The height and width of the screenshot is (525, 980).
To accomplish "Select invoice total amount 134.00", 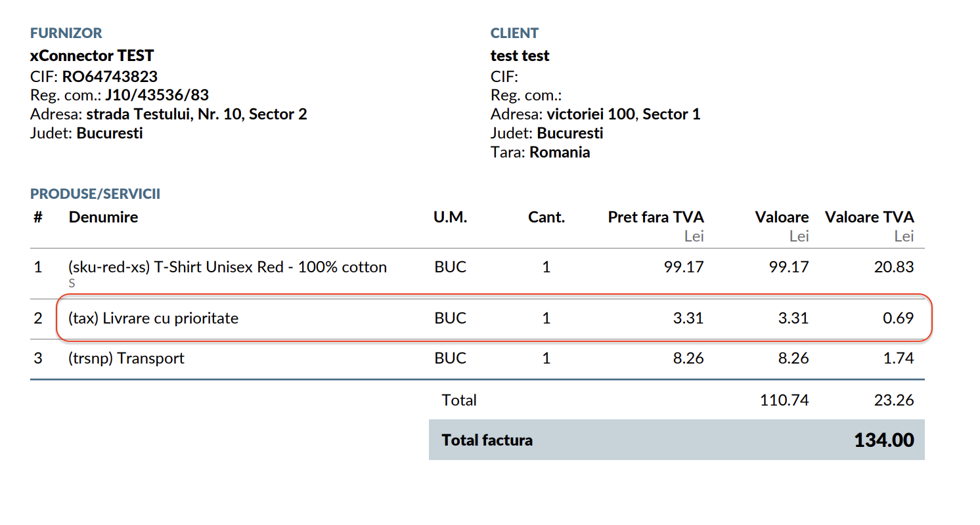I will point(884,440).
